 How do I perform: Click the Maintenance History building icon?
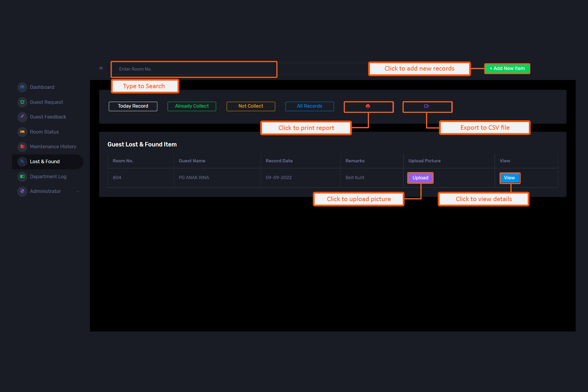click(x=22, y=146)
